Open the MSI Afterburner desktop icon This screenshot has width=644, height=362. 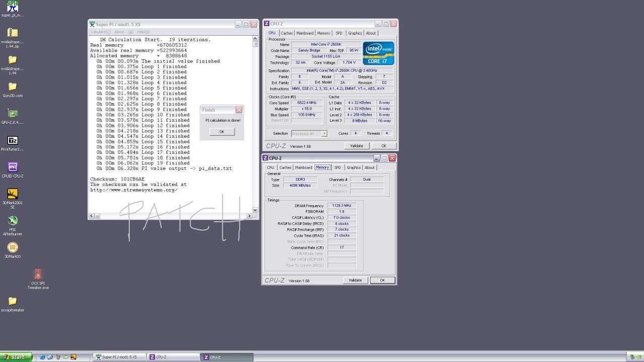pyautogui.click(x=13, y=221)
